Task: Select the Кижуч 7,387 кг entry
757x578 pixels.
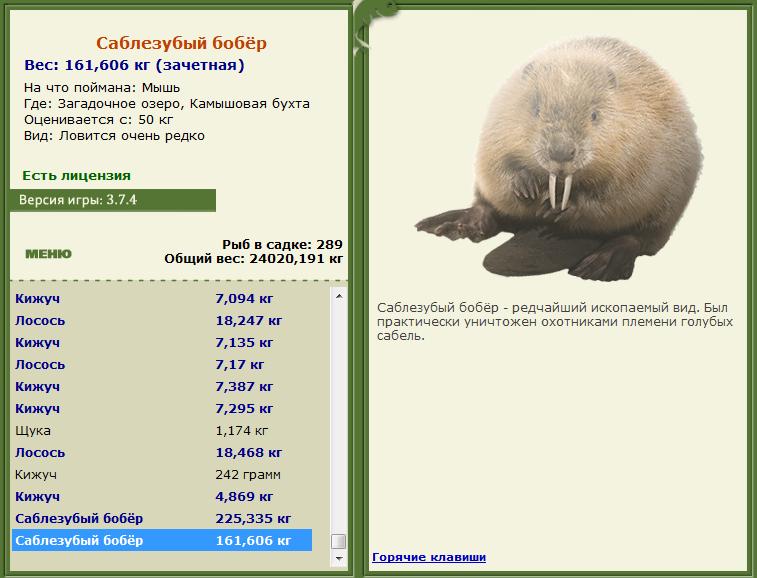Action: tap(162, 387)
